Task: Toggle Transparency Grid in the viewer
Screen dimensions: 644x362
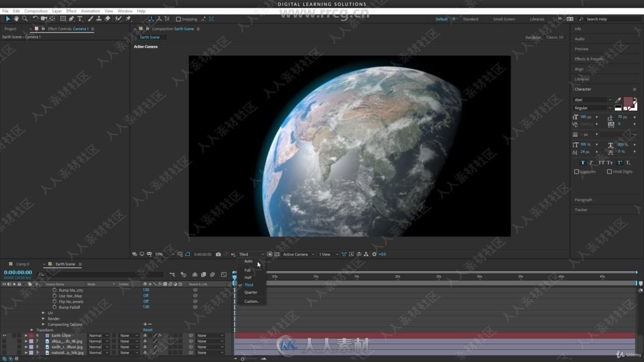Action: tap(277, 254)
